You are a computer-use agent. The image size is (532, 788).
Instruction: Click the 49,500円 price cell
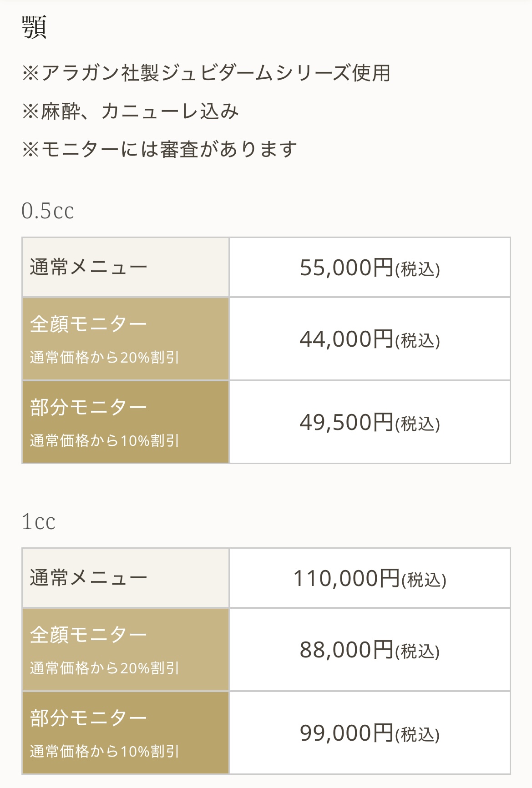pos(370,422)
